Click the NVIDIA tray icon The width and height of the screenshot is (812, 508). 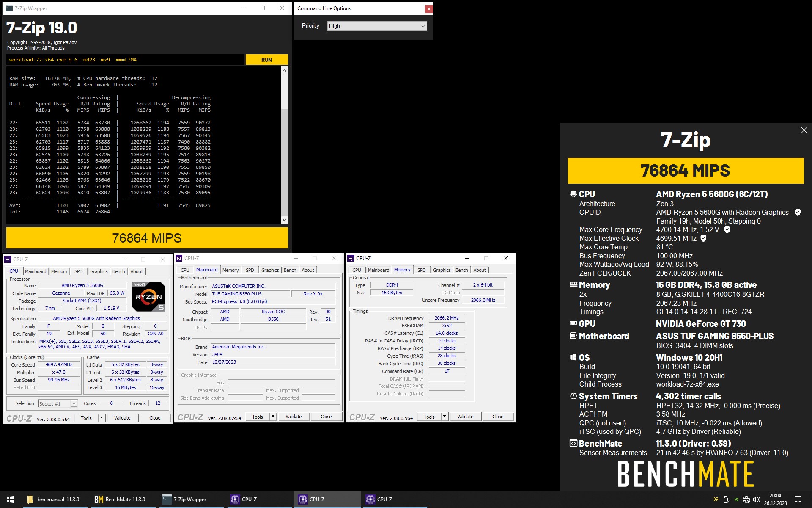[736, 500]
